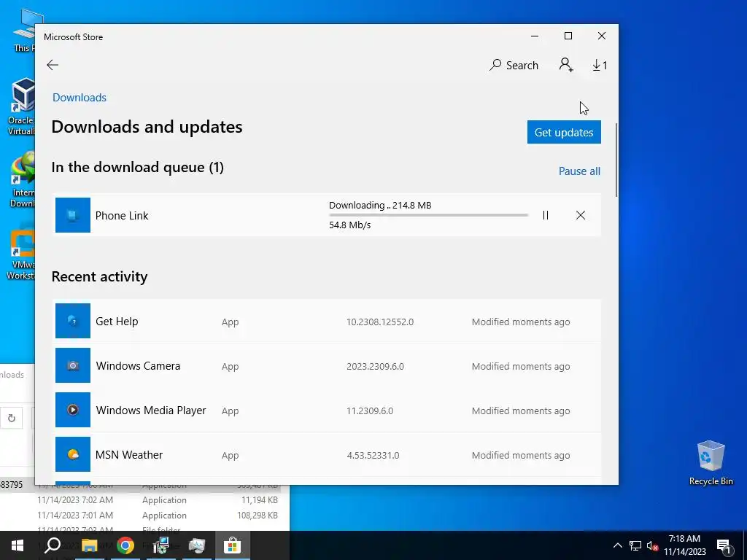Viewport: 747px width, 560px height.
Task: Click version 10.2308.12552.0 text
Action: (379, 322)
